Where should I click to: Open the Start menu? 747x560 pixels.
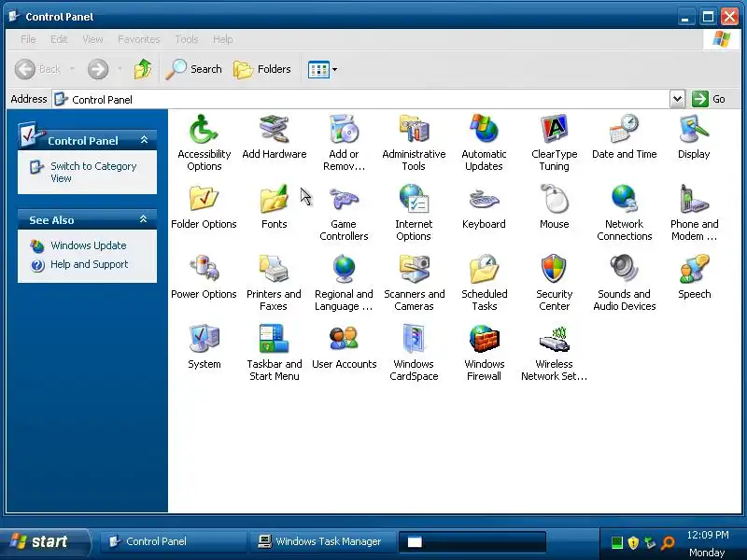pyautogui.click(x=44, y=541)
